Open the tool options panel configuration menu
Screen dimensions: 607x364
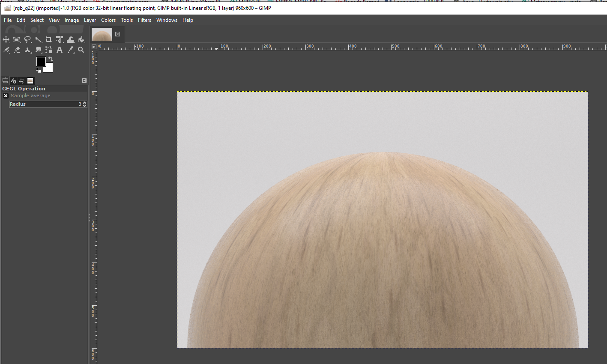(x=84, y=81)
